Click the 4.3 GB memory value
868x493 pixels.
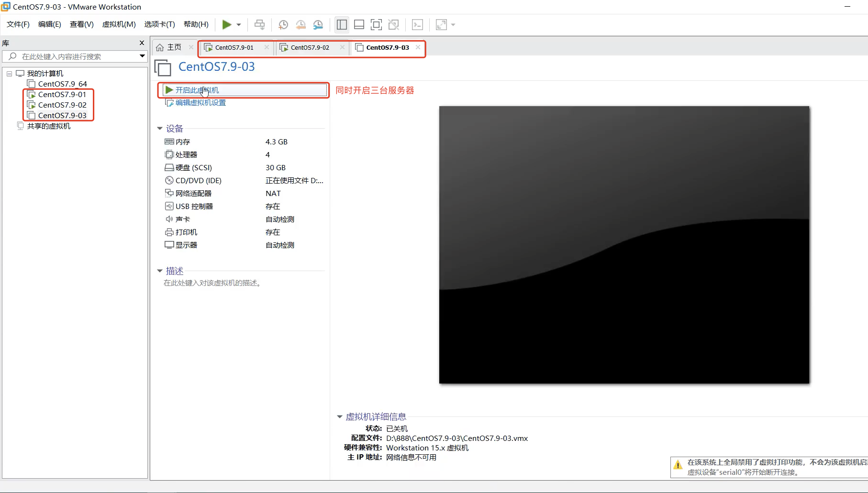[277, 142]
